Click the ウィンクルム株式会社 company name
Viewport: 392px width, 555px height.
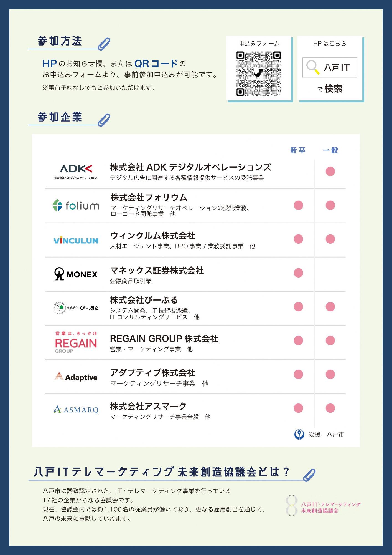[x=153, y=236]
